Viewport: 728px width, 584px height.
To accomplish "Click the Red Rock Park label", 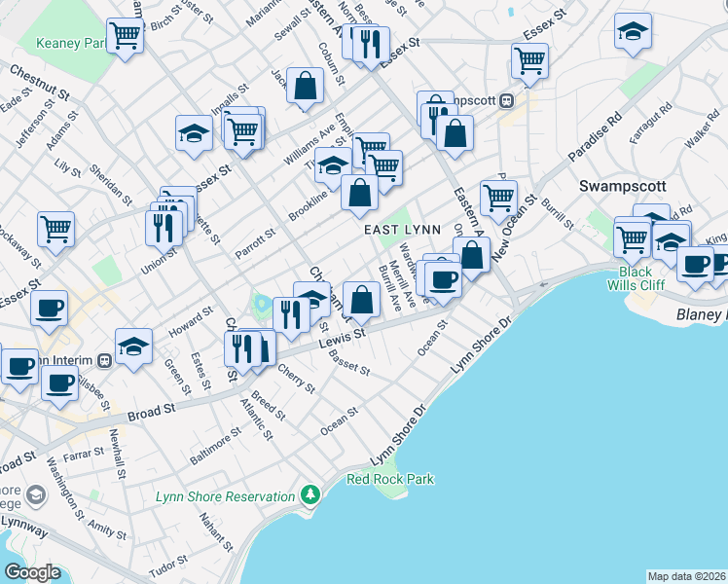I will tap(390, 479).
